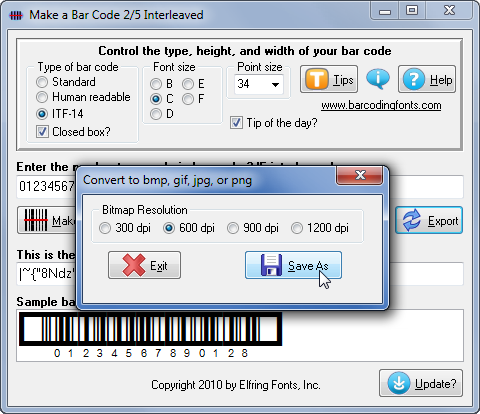Open Help with the question mark button

[x=427, y=79]
